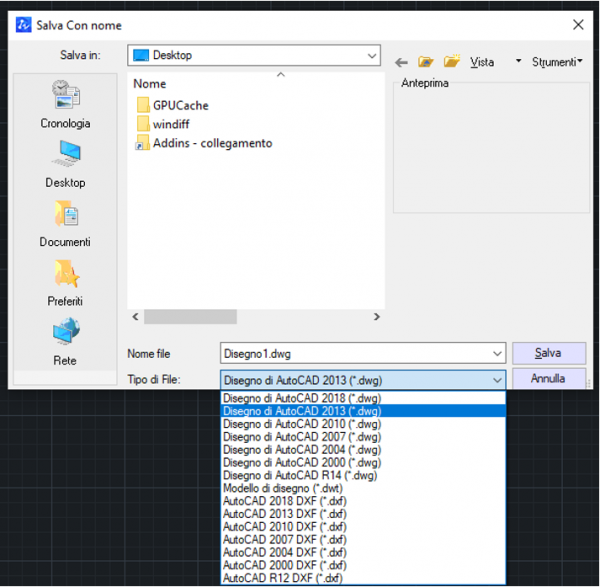Image resolution: width=600 pixels, height=587 pixels.
Task: Click the file list scroll right arrow
Action: 377,317
